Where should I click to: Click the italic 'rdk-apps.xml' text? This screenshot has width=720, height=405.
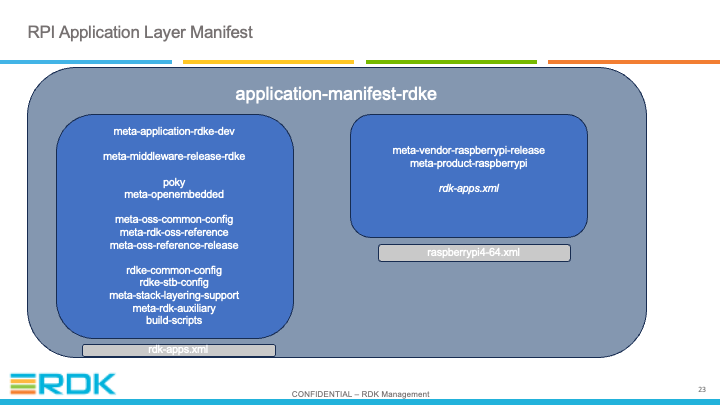tap(468, 188)
